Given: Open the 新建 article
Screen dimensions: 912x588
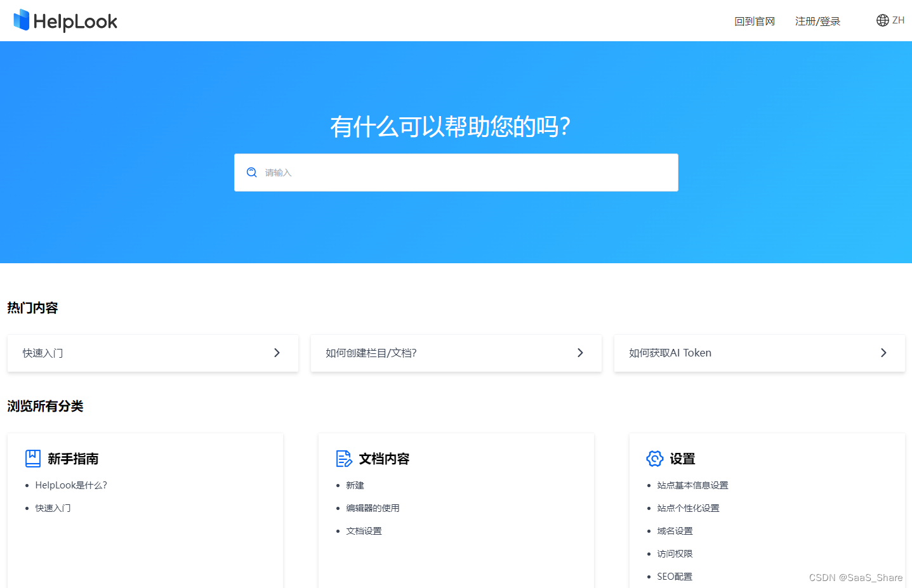Looking at the screenshot, I should coord(355,485).
